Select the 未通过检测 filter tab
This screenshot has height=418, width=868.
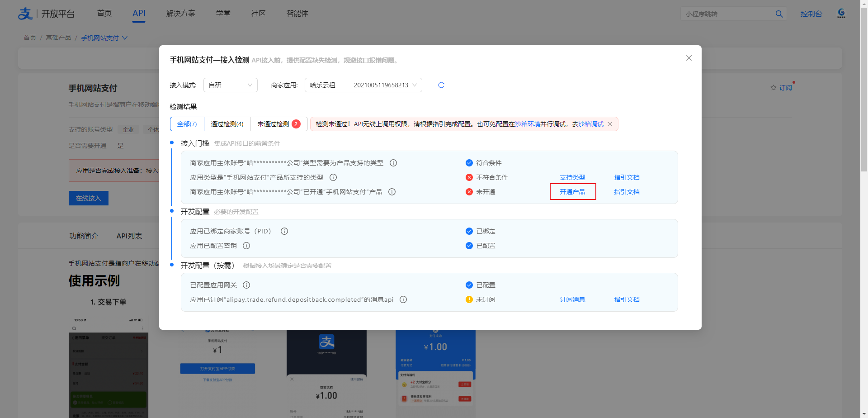click(x=279, y=124)
